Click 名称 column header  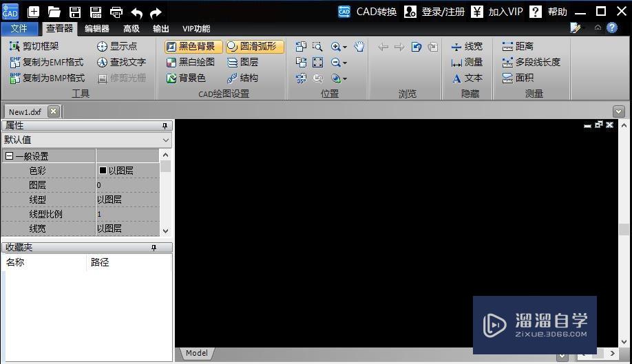(44, 263)
